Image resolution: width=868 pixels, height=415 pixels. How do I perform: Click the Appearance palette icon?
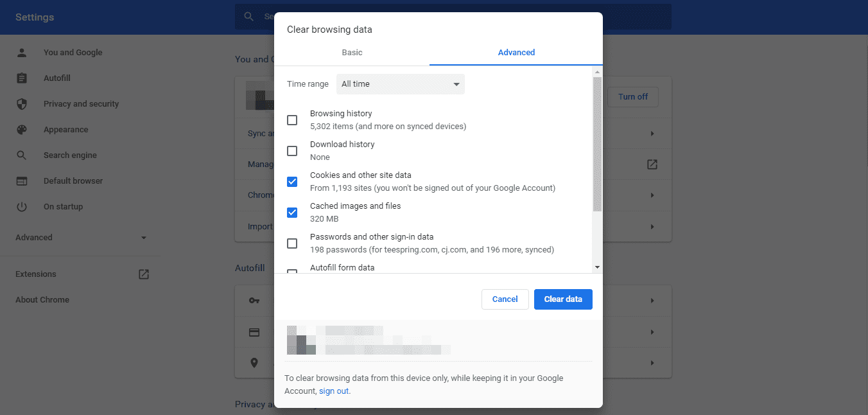[22, 130]
